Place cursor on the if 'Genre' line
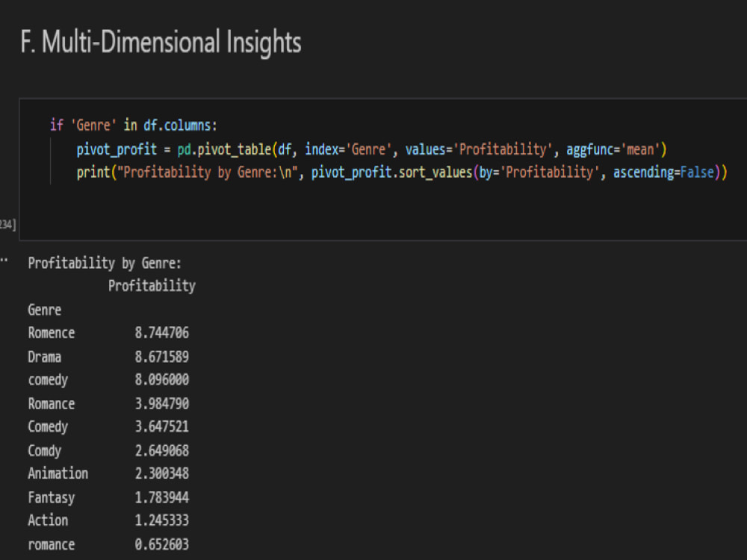Screen dimensions: 747x560 pyautogui.click(x=134, y=125)
